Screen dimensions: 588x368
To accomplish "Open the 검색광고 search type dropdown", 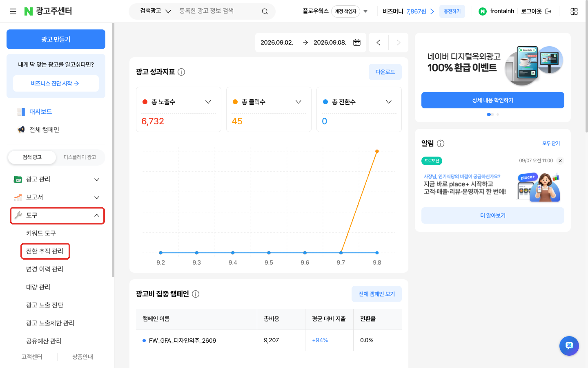I will 156,11.
